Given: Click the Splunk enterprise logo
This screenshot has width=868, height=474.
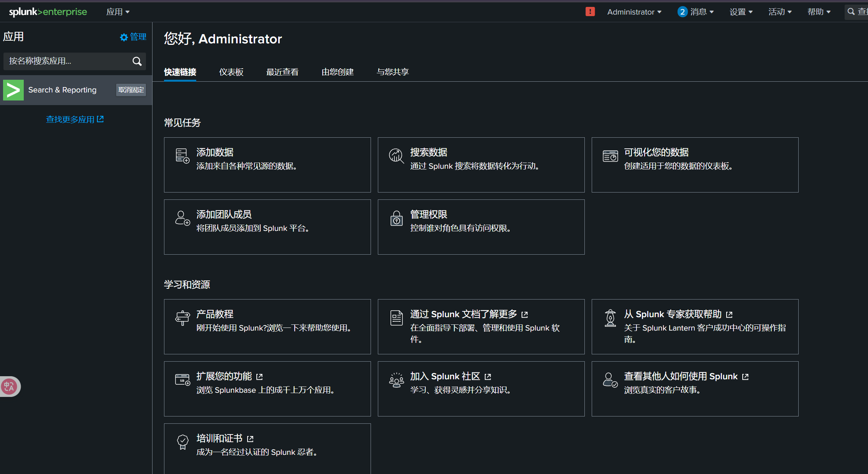Looking at the screenshot, I should [48, 12].
